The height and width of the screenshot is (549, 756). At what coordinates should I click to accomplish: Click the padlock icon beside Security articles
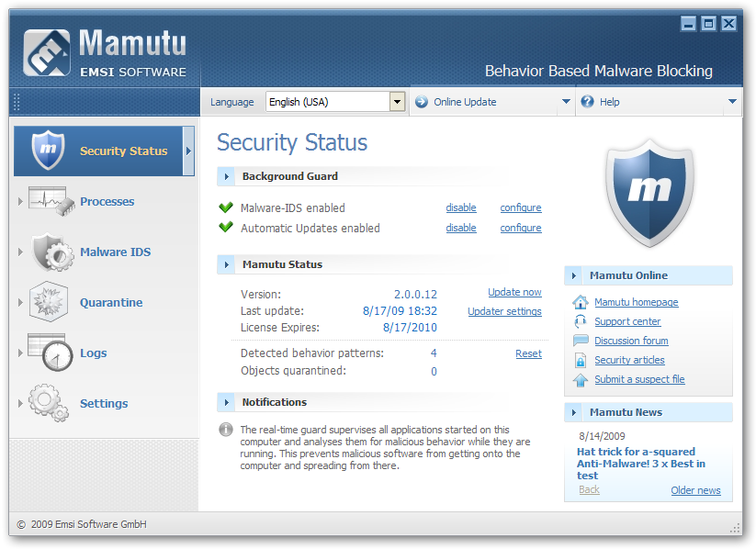[x=581, y=360]
